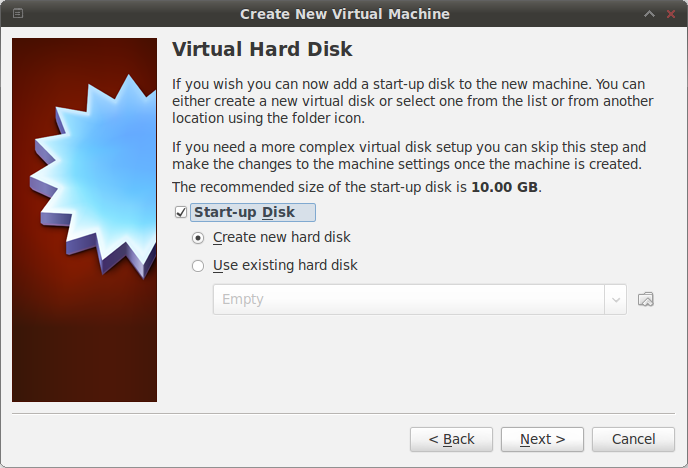Go to the previous step with Back
The height and width of the screenshot is (468, 688).
tap(451, 439)
